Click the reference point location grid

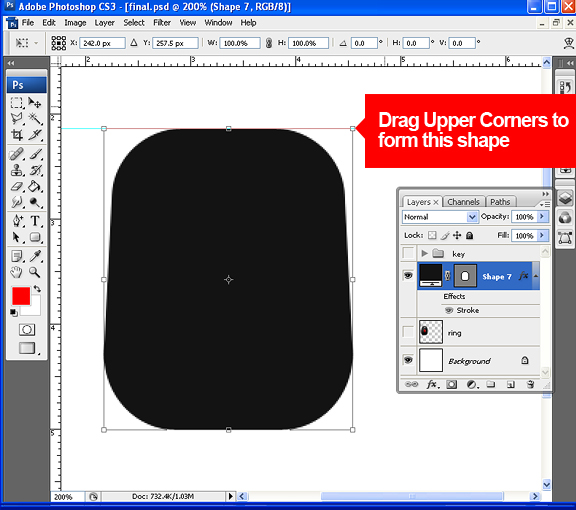pos(58,43)
